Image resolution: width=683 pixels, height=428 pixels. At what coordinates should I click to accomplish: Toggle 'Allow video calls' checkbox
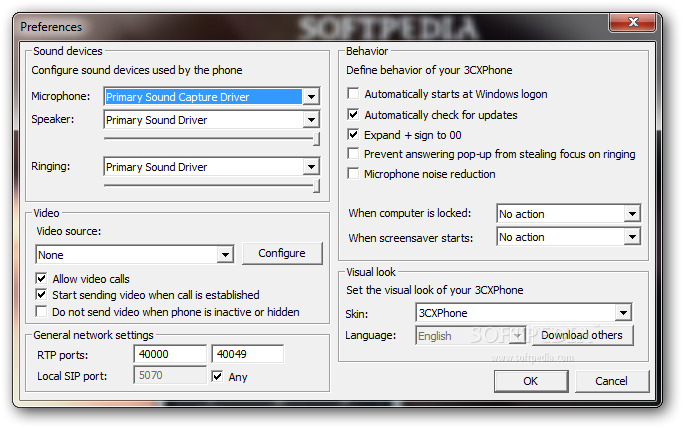pos(41,278)
